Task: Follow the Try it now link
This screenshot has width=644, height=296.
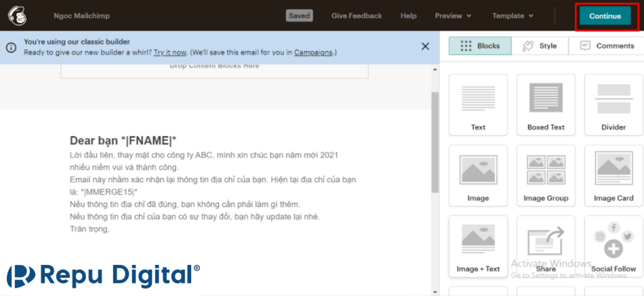Action: pyautogui.click(x=170, y=53)
